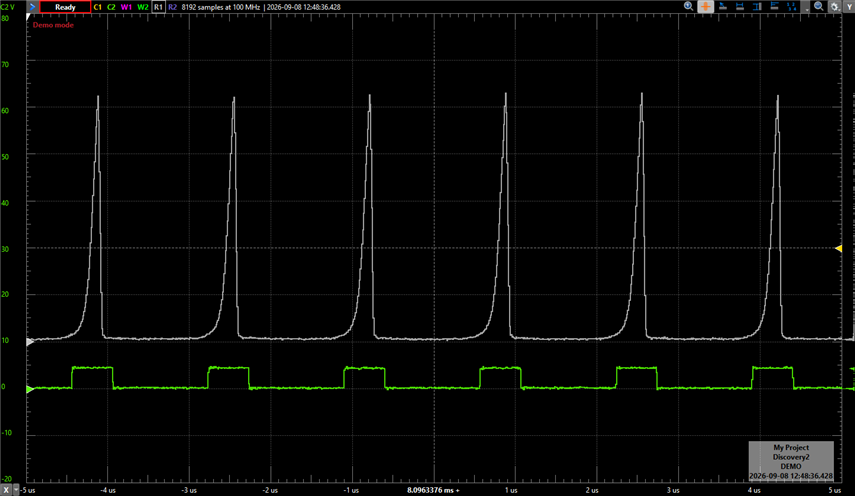This screenshot has height=496, width=855.
Task: Open the dropdown arrow beside X button
Action: [x=16, y=490]
